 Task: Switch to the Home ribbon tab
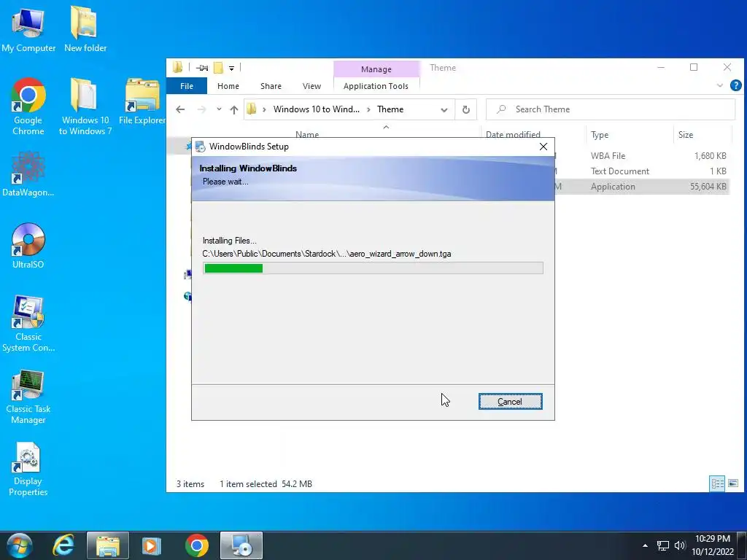pyautogui.click(x=228, y=86)
